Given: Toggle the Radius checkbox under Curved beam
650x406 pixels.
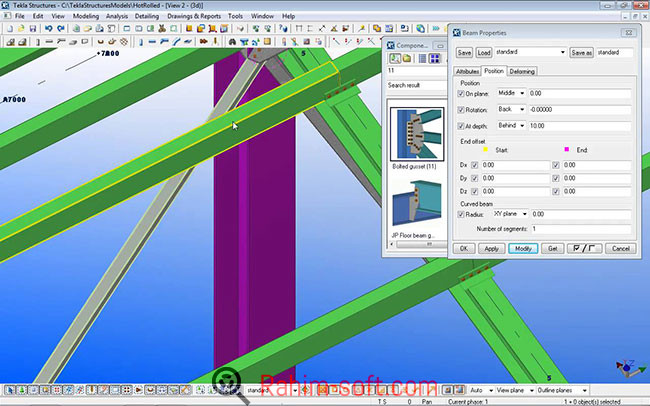Looking at the screenshot, I should tap(461, 214).
